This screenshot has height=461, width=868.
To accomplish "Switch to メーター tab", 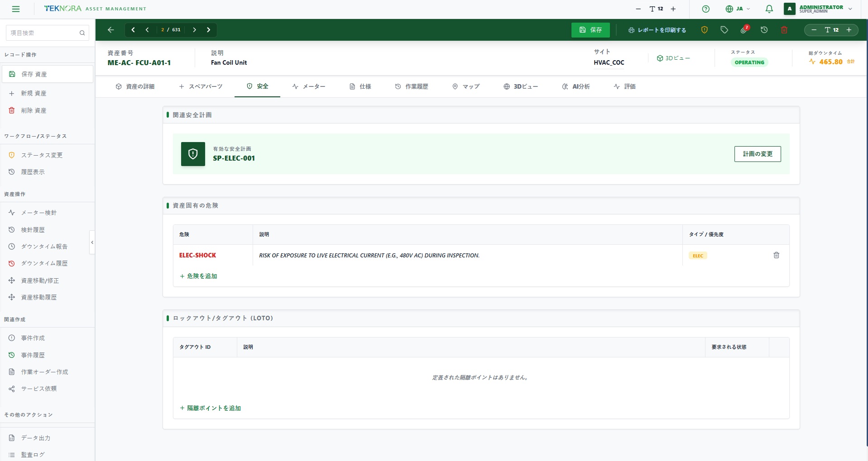I will (x=309, y=86).
